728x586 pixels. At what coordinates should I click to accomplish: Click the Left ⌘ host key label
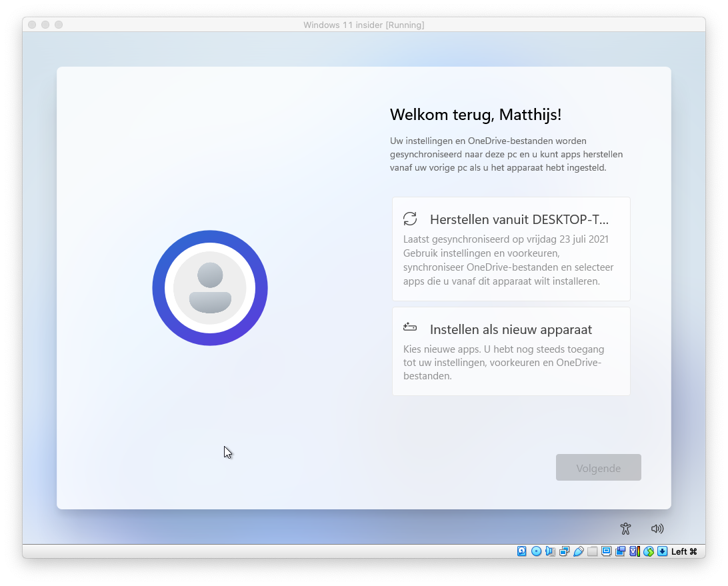(x=684, y=551)
